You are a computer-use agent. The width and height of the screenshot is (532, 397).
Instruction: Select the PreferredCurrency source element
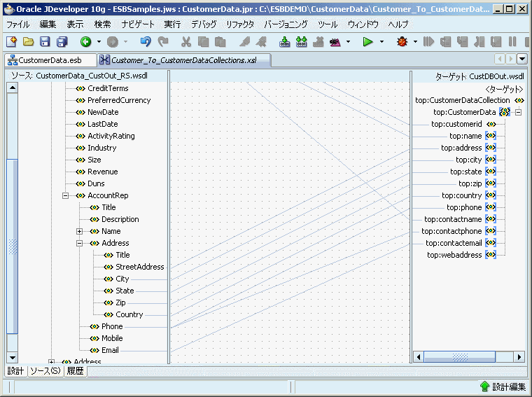pyautogui.click(x=119, y=100)
